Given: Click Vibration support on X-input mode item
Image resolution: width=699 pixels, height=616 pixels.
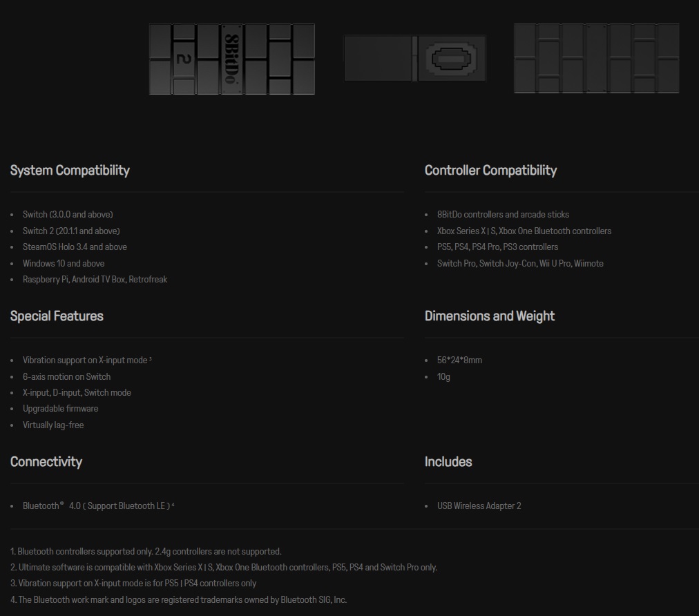Looking at the screenshot, I should (86, 360).
